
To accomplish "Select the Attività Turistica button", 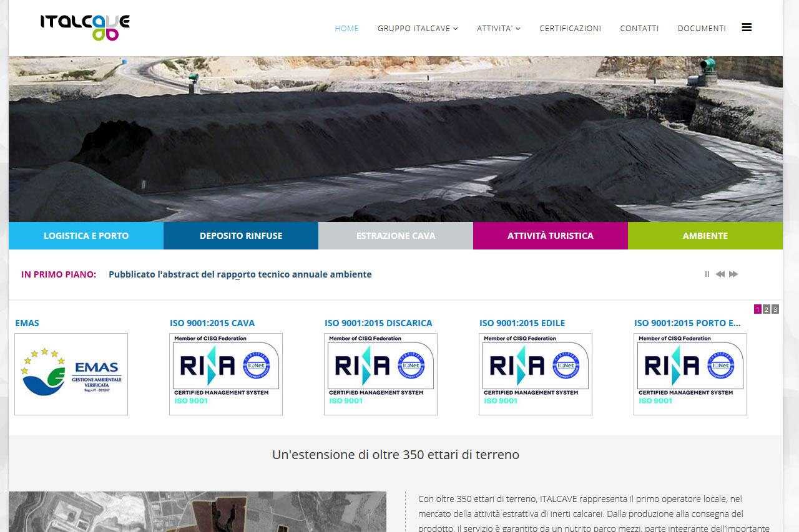I will coord(551,236).
